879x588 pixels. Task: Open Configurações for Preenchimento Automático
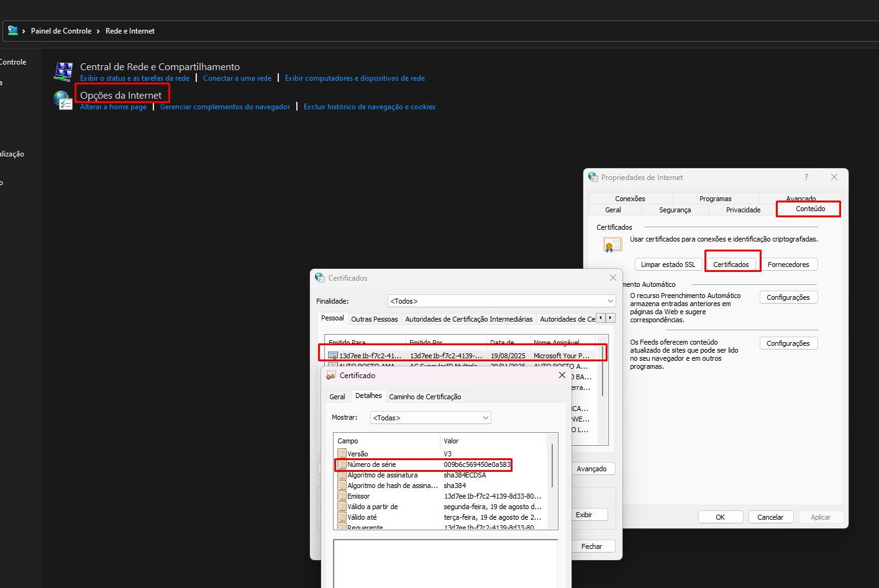point(788,297)
